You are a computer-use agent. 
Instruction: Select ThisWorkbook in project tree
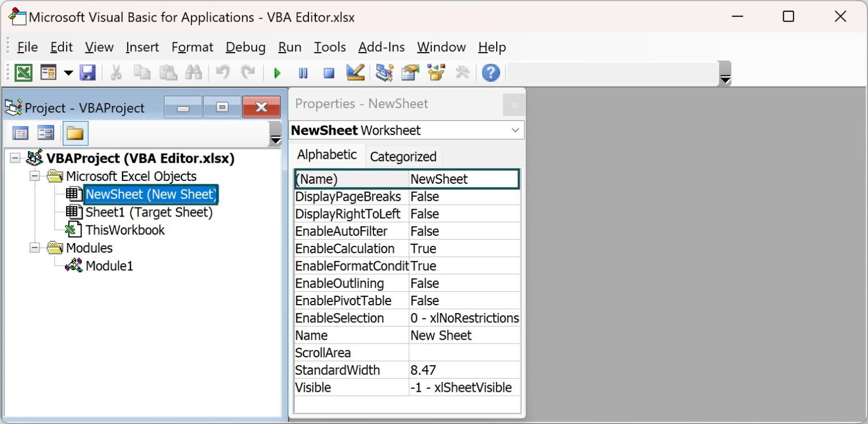tap(125, 230)
